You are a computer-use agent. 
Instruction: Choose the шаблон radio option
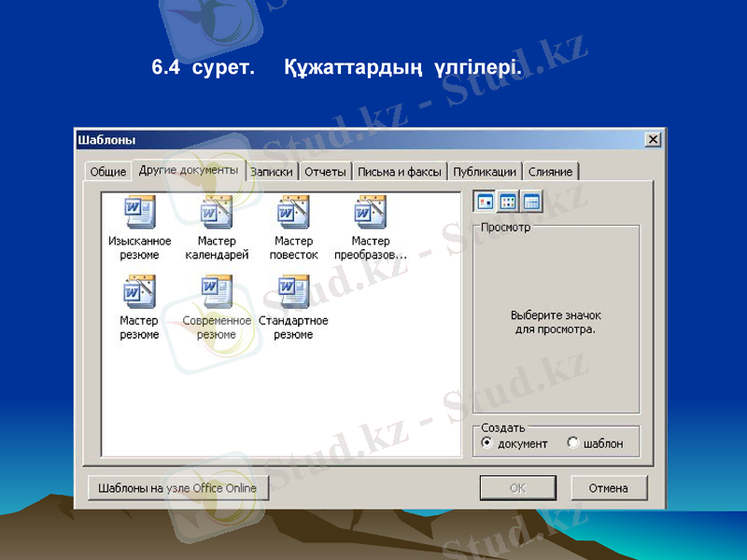tap(572, 443)
